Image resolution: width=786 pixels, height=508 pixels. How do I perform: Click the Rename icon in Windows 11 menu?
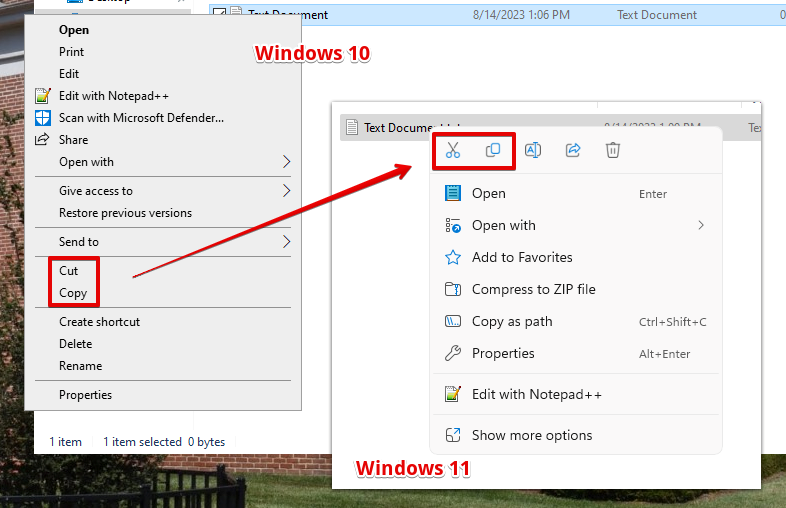click(533, 150)
